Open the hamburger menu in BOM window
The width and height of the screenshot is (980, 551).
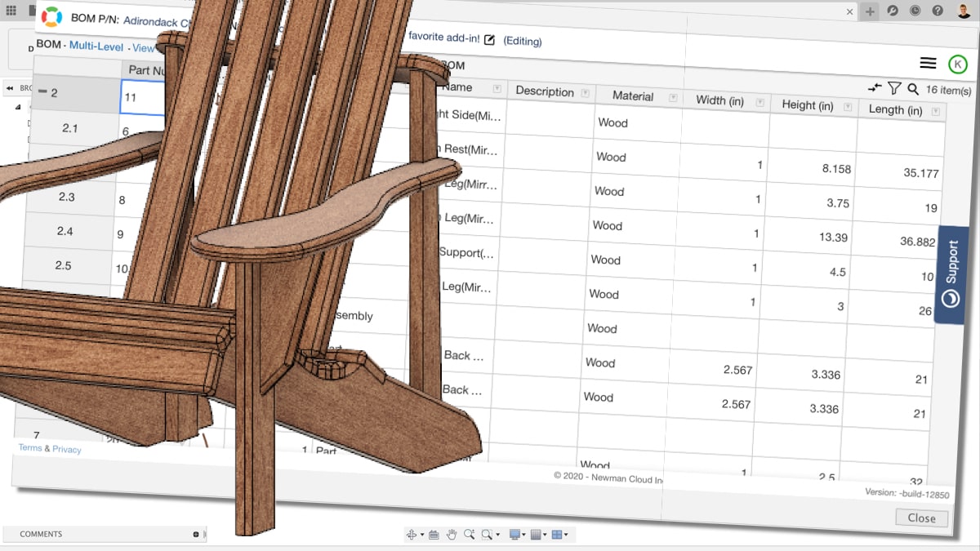pos(928,63)
